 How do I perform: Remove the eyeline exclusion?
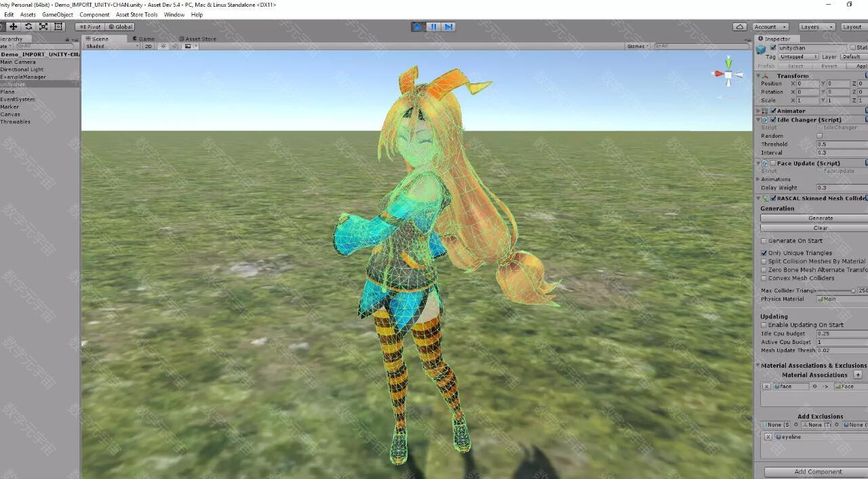tap(768, 437)
